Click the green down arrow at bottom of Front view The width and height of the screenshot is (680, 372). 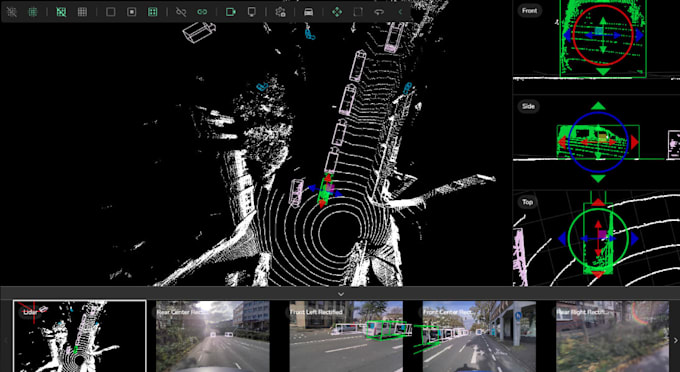(603, 71)
